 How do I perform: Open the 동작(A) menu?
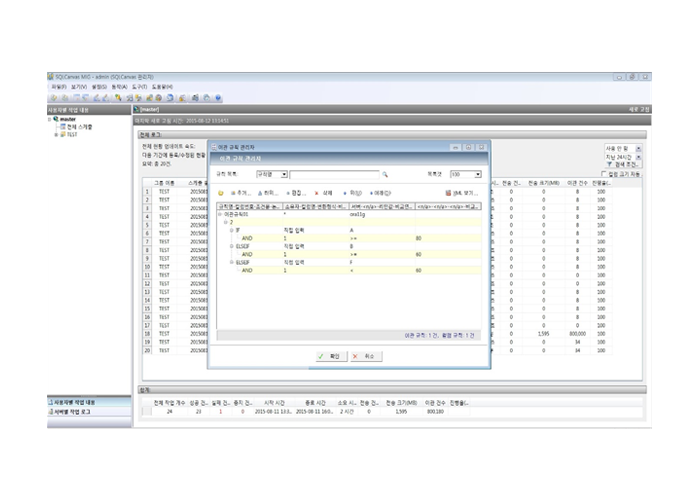point(119,87)
